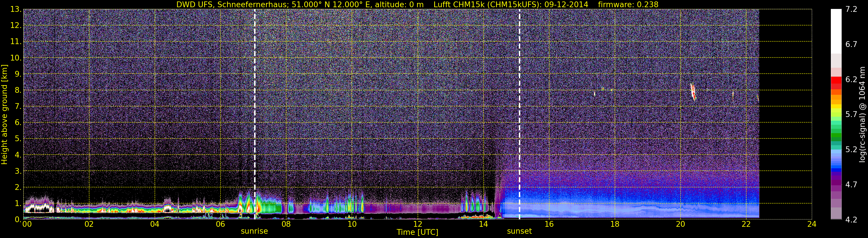Click the time axis tick '16'

point(549,224)
